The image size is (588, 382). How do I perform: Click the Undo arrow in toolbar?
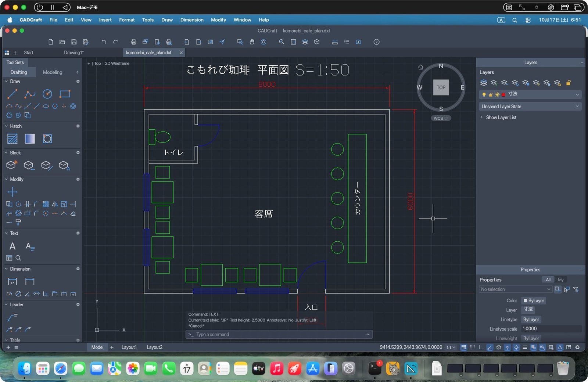[x=104, y=42]
